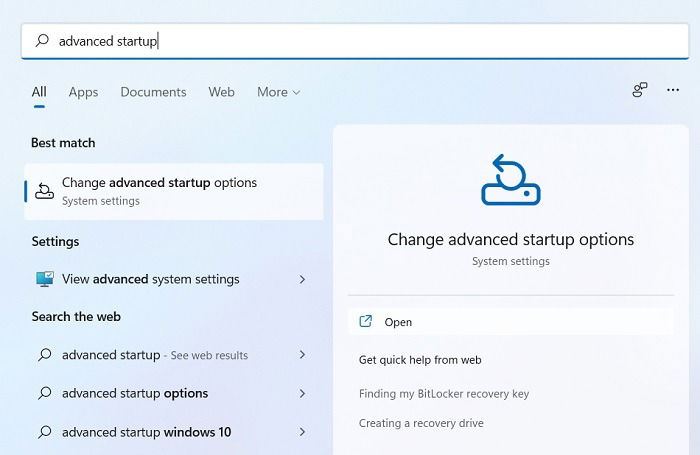This screenshot has height=455, width=700.
Task: Click search icon beside 'advanced startup' web result
Action: click(45, 355)
